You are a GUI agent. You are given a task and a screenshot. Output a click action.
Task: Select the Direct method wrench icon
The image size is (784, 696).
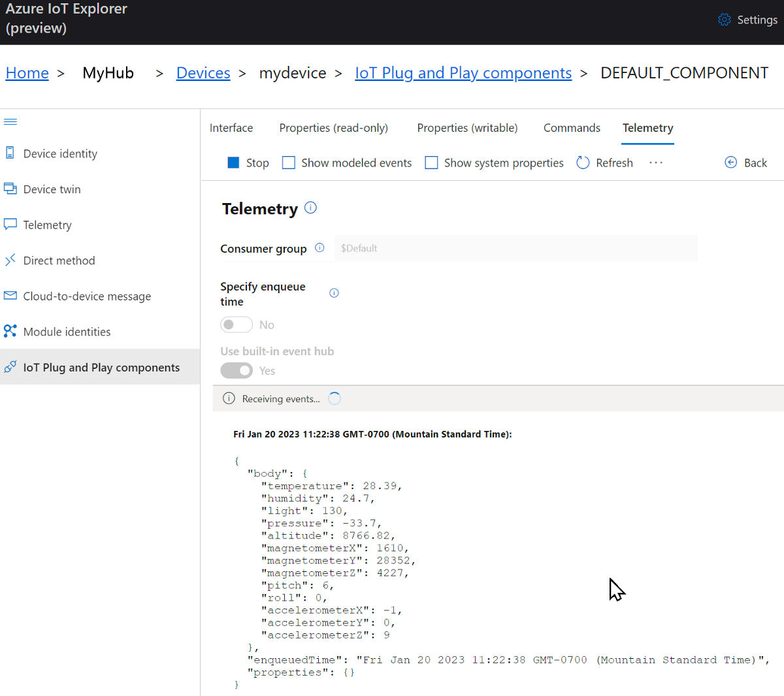pyautogui.click(x=10, y=260)
